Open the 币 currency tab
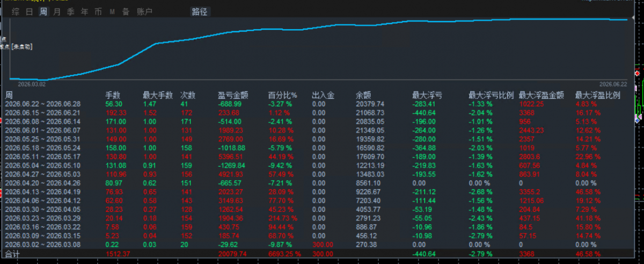 pos(98,11)
